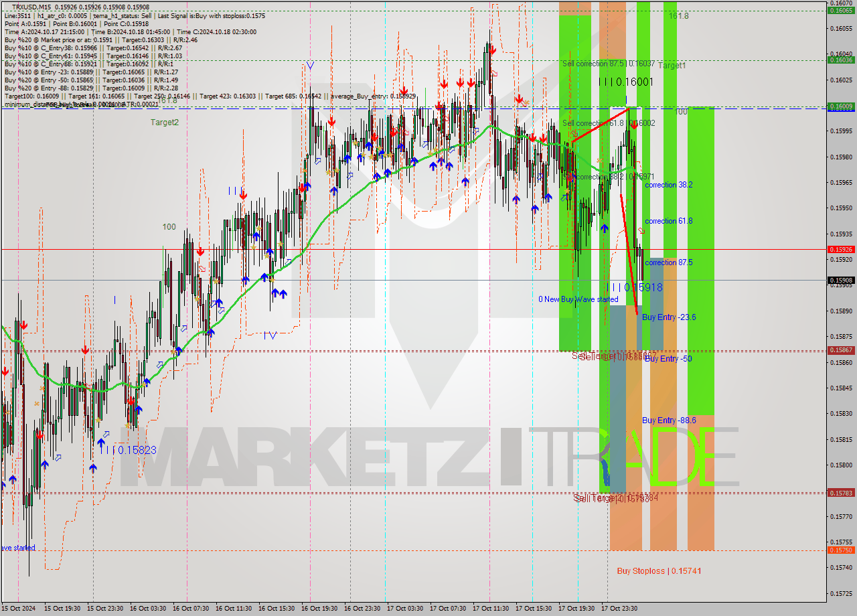Click the orange 0.15750 price tag
The height and width of the screenshot is (616, 857).
pyautogui.click(x=841, y=550)
